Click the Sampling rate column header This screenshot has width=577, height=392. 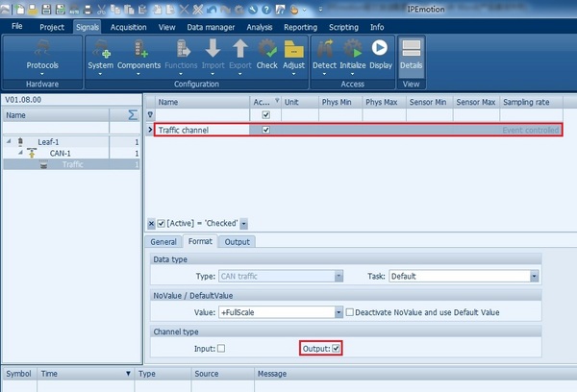(x=531, y=102)
